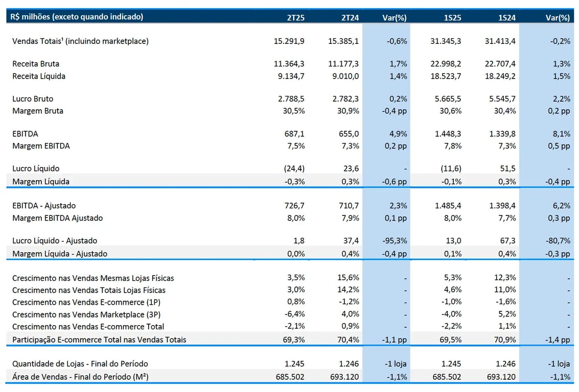Select the value '51,5'
Viewport: 579px width, 392px height.
click(x=507, y=168)
